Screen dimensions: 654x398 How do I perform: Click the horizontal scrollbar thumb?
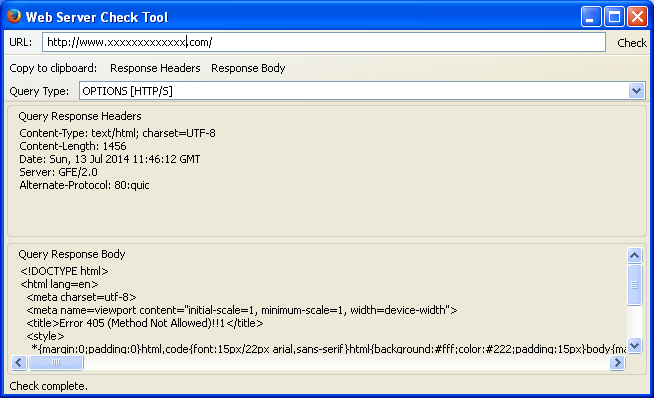pyautogui.click(x=55, y=363)
